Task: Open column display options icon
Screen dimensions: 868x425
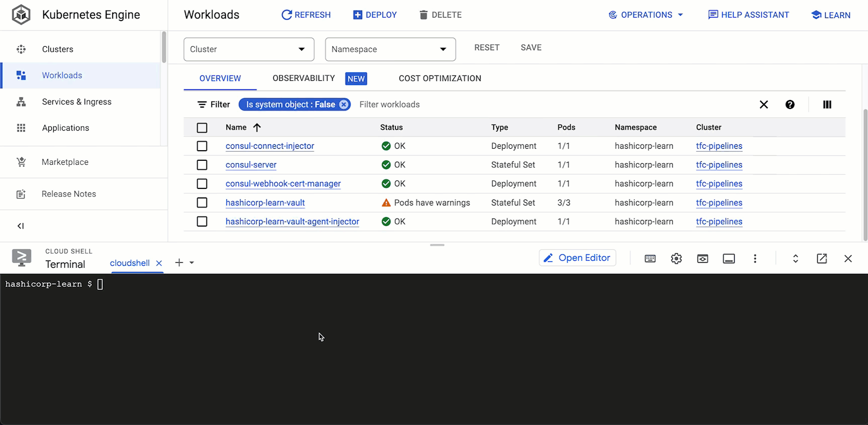Action: [x=827, y=104]
